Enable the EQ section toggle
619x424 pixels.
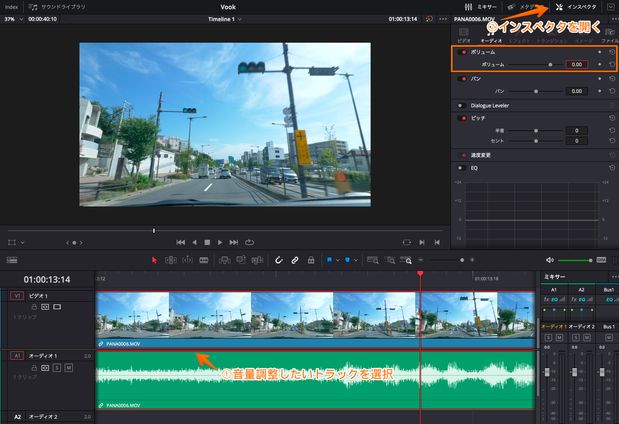(461, 168)
